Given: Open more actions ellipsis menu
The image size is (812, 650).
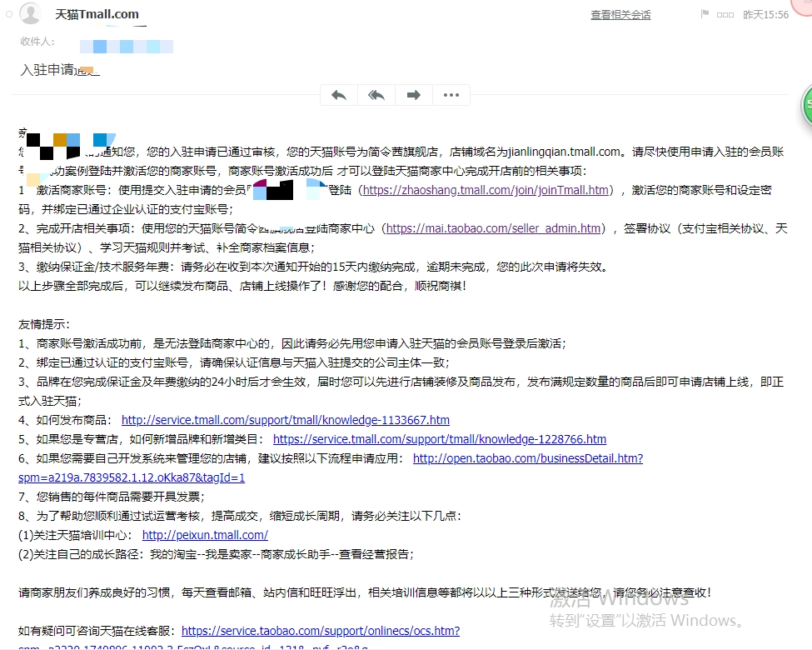Looking at the screenshot, I should point(451,95).
